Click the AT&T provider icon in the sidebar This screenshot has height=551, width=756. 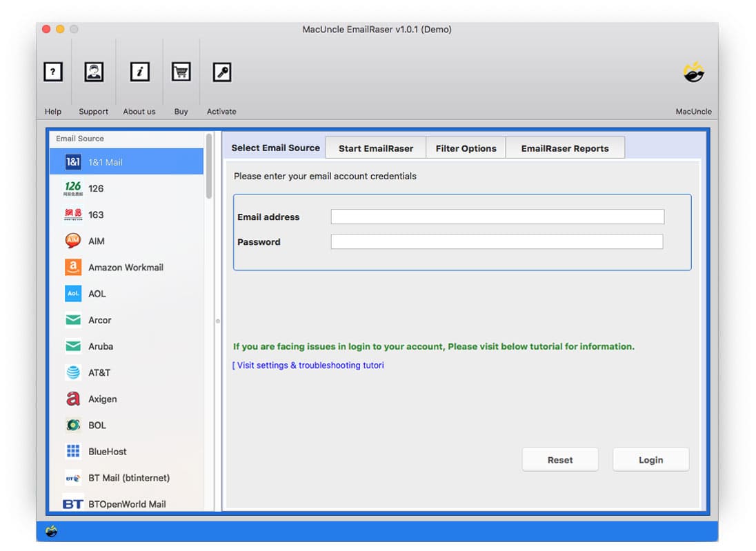(x=73, y=372)
